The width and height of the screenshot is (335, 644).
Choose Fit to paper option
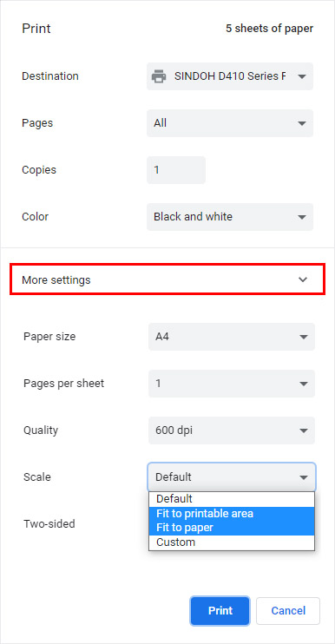[x=232, y=528]
